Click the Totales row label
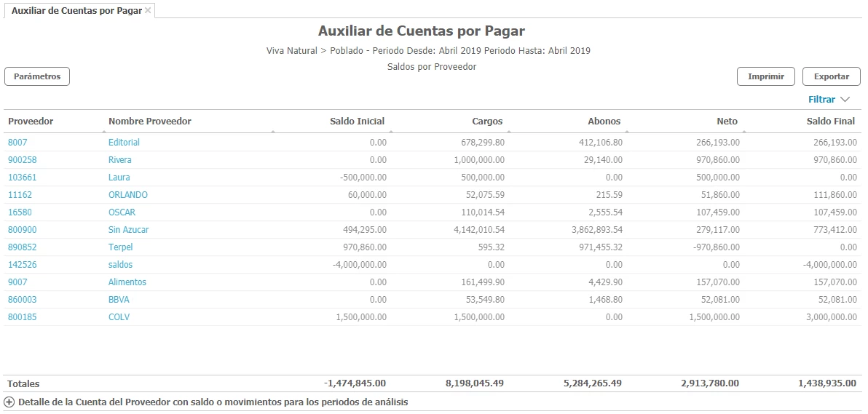Image resolution: width=868 pixels, height=414 pixels. pyautogui.click(x=24, y=383)
